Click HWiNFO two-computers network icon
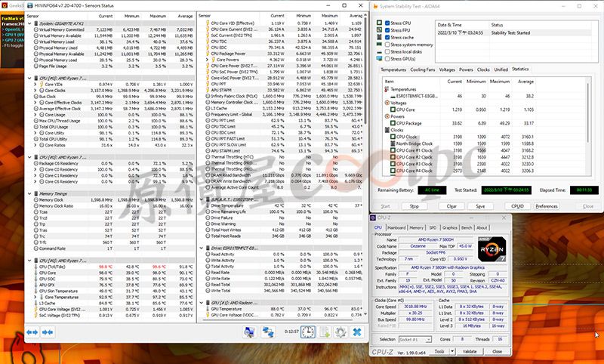604x364 pixels. pyautogui.click(x=268, y=332)
